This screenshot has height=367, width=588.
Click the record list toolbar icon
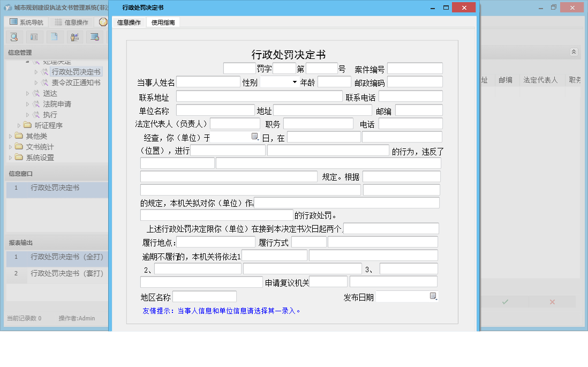(x=34, y=37)
